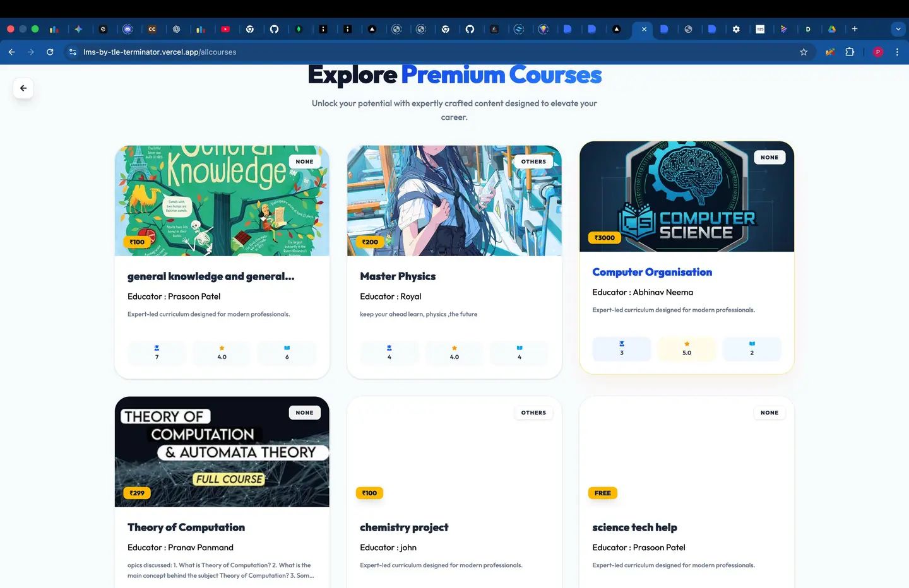This screenshot has height=588, width=909.
Task: Click star rating 4.0 on General Knowledge
Action: click(222, 353)
